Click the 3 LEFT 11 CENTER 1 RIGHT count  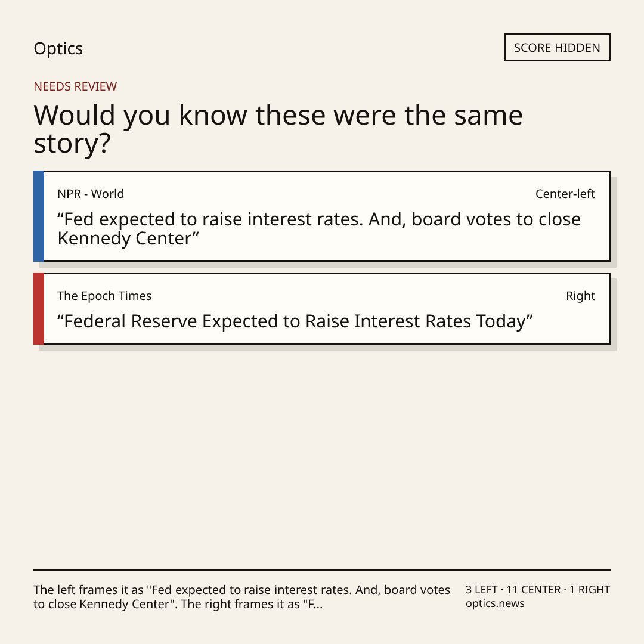coord(538,590)
